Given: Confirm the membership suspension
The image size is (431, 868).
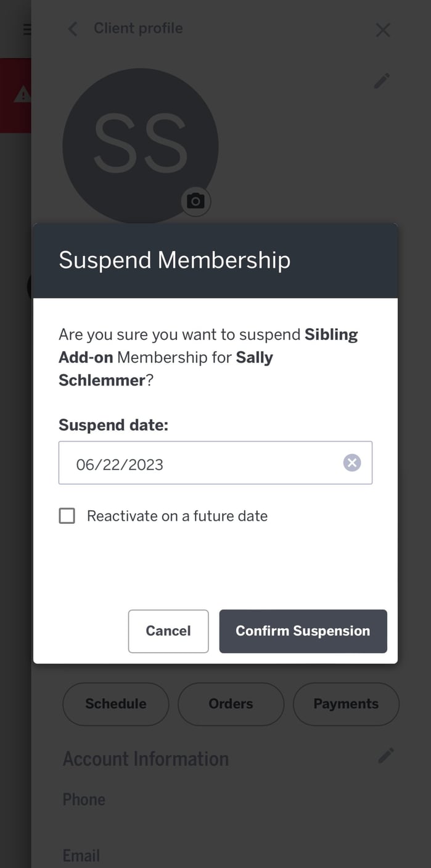Looking at the screenshot, I should (x=302, y=630).
